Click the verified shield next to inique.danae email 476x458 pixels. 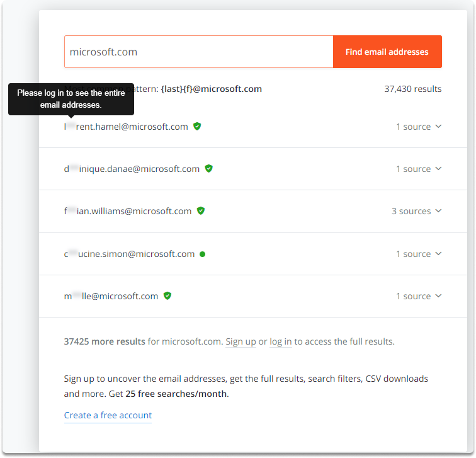click(208, 169)
